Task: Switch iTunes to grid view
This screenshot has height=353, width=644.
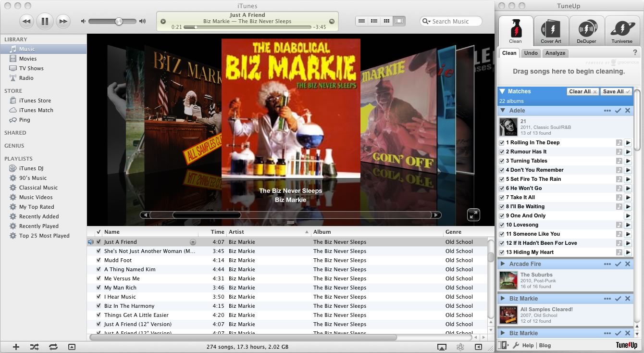Action: [x=387, y=21]
